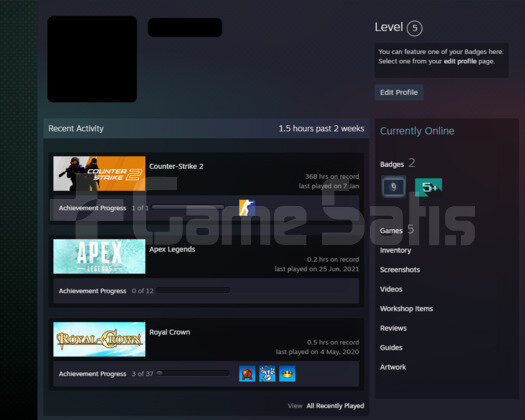Click the 1.5 hours past 2 weeks text
The width and height of the screenshot is (525, 420).
321,129
